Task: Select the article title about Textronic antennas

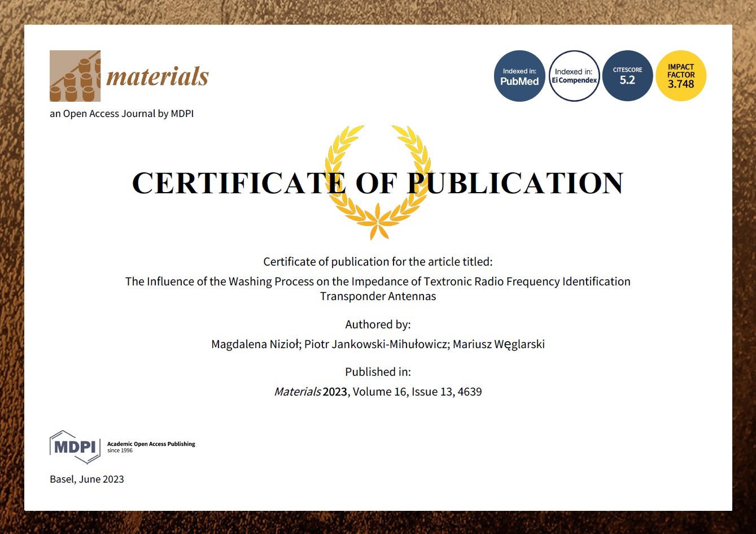Action: (378, 288)
